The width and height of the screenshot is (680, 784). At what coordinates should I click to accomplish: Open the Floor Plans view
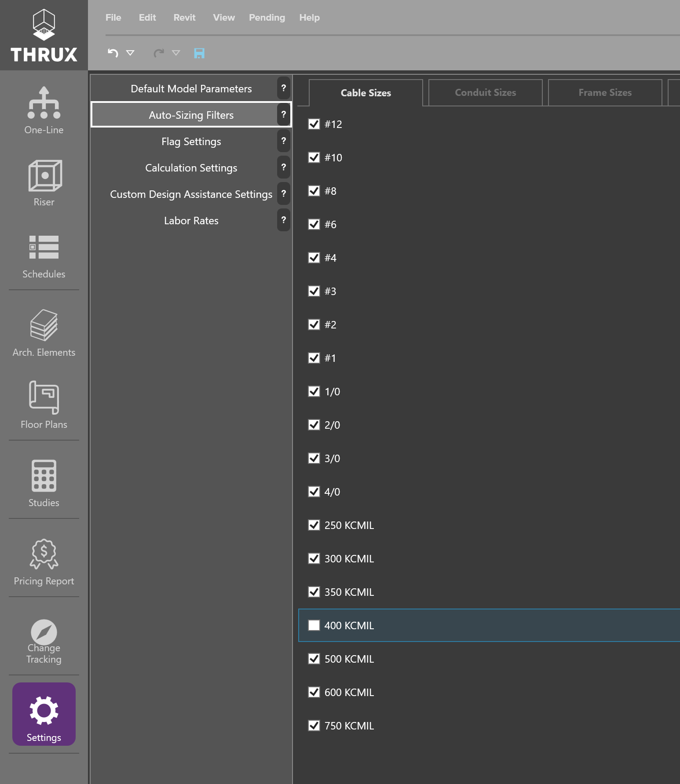(44, 405)
